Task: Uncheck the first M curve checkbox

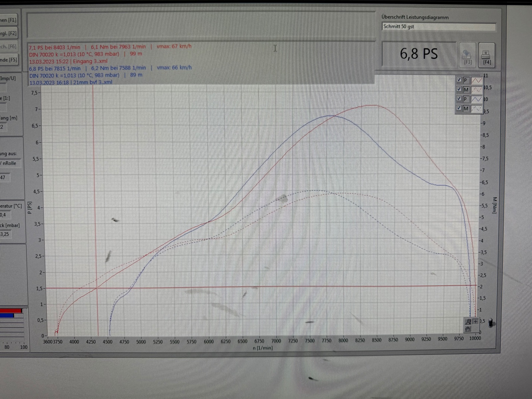Action: tap(459, 89)
